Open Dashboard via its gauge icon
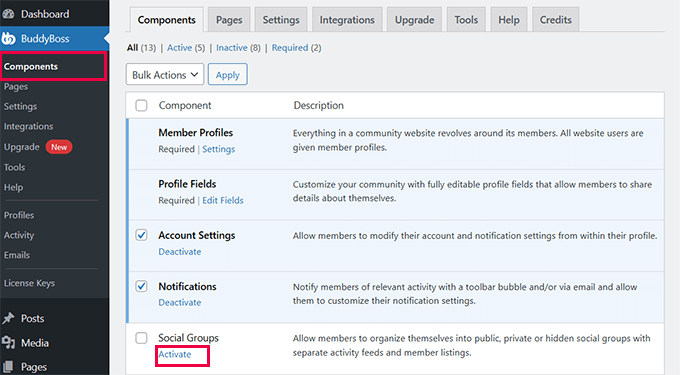This screenshot has height=375, width=680. (8, 14)
